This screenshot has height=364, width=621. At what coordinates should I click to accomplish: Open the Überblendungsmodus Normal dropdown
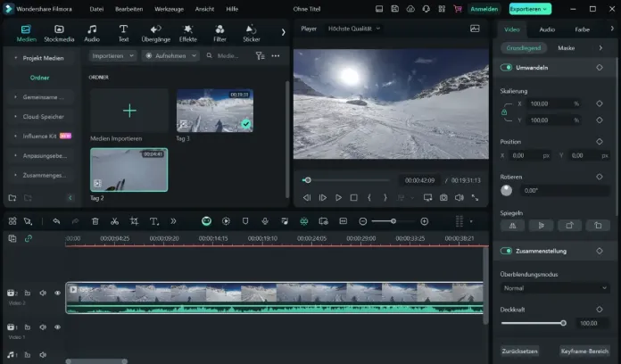(554, 288)
